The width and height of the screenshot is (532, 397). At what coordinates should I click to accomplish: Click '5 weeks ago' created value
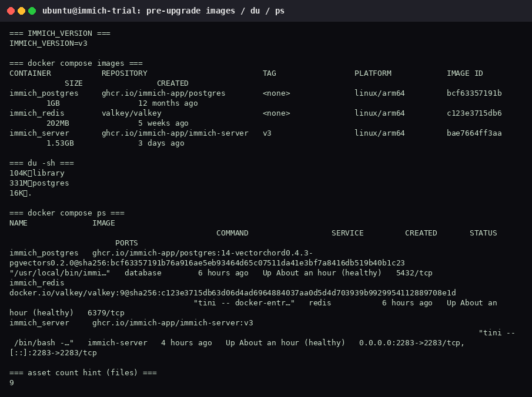[163, 123]
